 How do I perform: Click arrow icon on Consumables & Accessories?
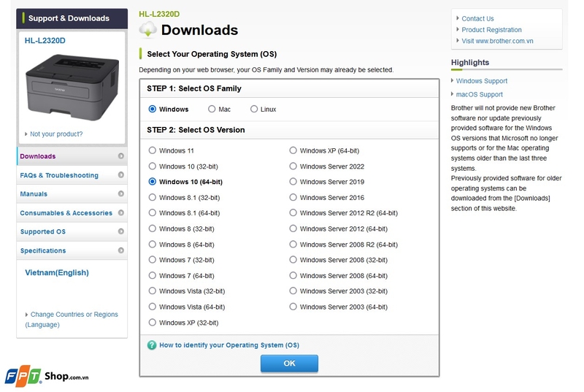[121, 212]
